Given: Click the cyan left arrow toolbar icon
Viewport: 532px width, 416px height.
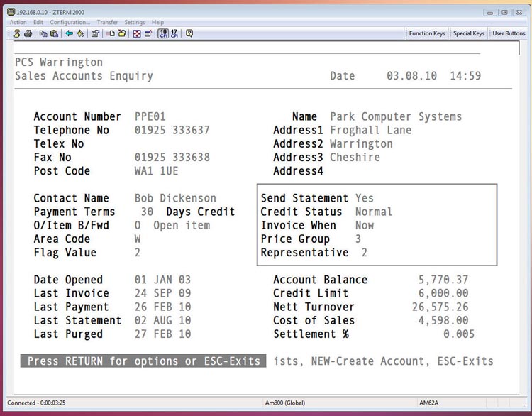Looking at the screenshot, I should pos(70,33).
